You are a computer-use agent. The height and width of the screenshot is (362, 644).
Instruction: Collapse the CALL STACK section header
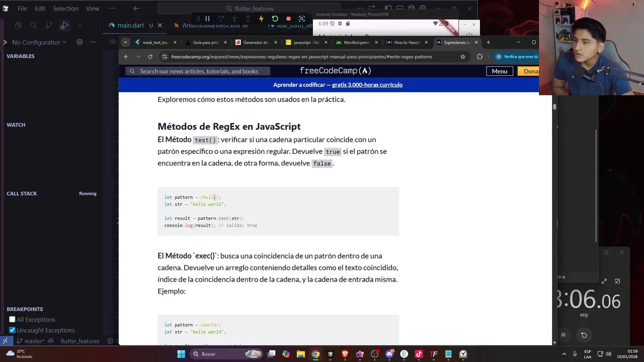coord(22,194)
